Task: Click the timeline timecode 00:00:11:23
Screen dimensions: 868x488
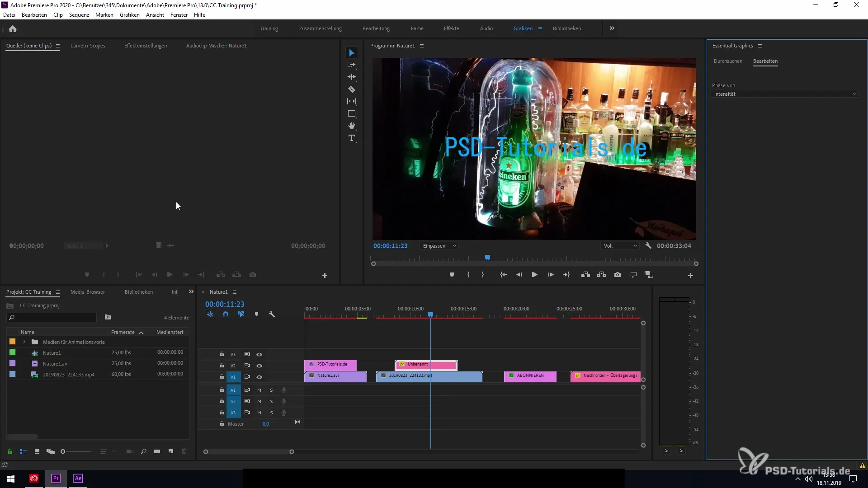Action: [225, 304]
